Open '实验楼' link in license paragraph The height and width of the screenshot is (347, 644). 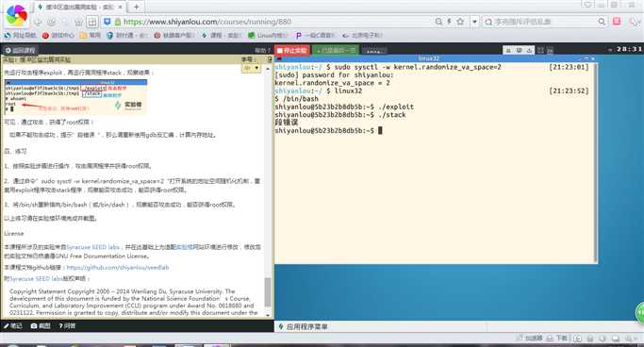185,247
